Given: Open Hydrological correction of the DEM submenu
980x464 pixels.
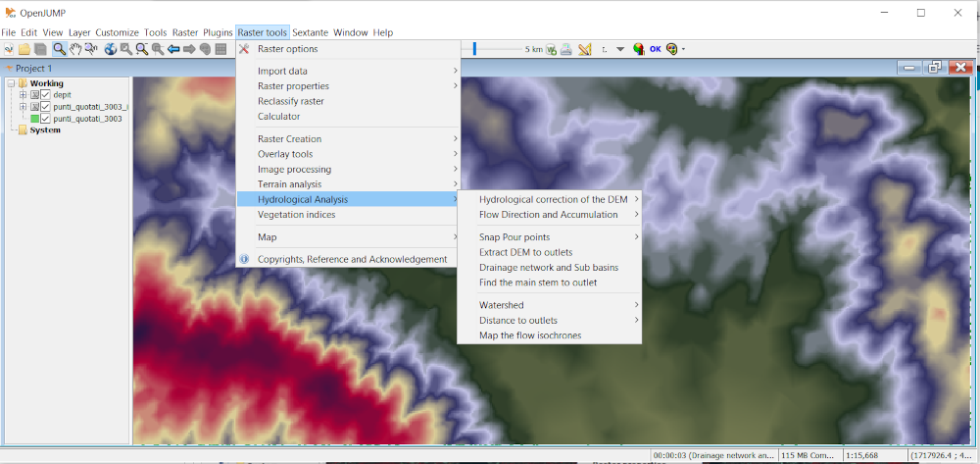Looking at the screenshot, I should (550, 199).
